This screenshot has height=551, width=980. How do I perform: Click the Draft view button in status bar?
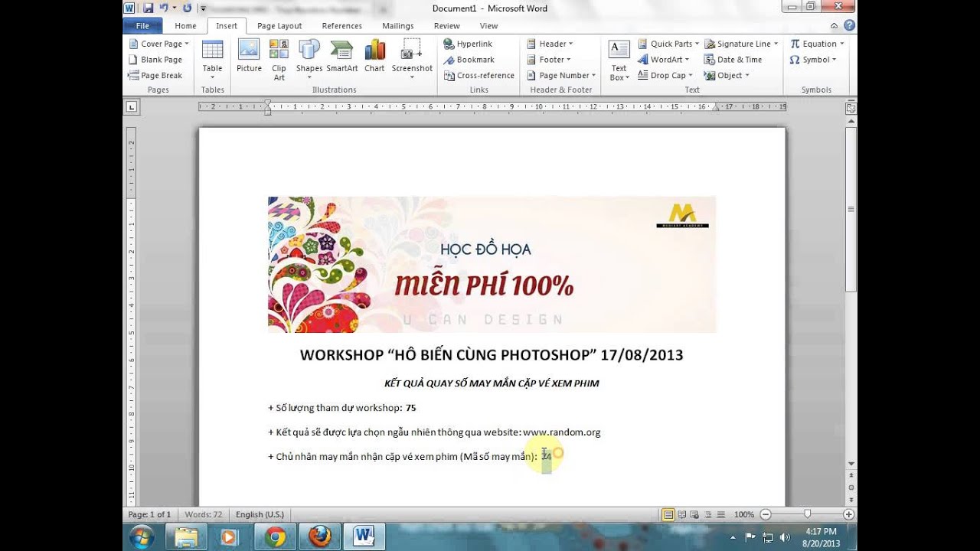(720, 515)
